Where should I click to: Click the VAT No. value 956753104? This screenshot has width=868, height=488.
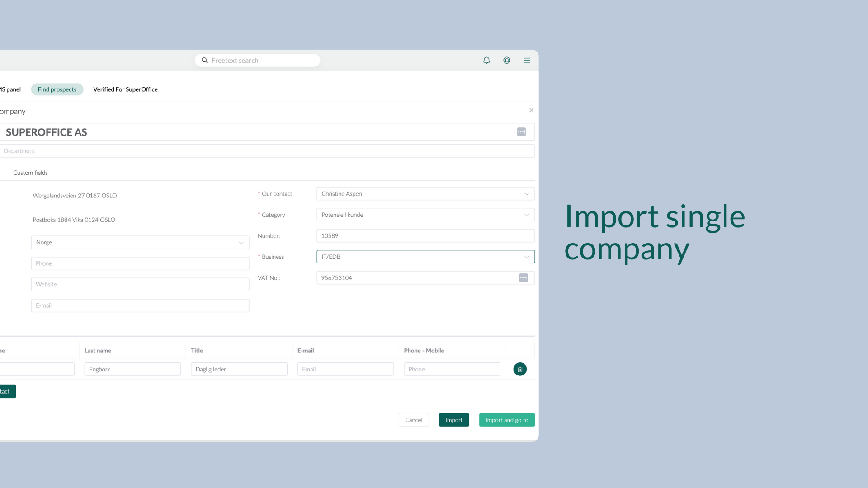coord(336,278)
